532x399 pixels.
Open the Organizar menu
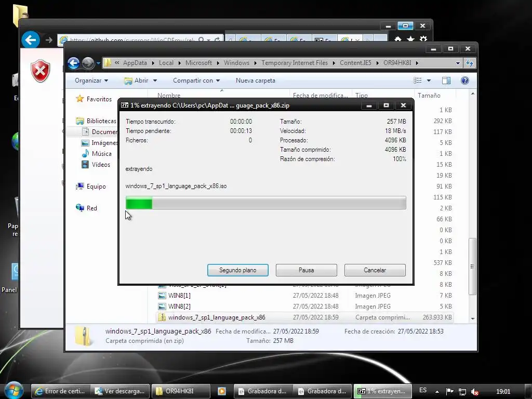(x=91, y=81)
